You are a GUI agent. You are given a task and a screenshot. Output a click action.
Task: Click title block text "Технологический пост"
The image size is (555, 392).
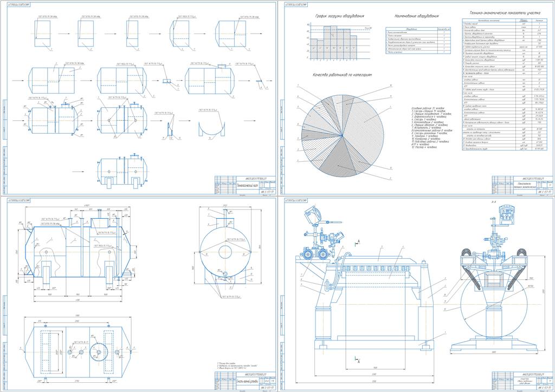(247, 185)
